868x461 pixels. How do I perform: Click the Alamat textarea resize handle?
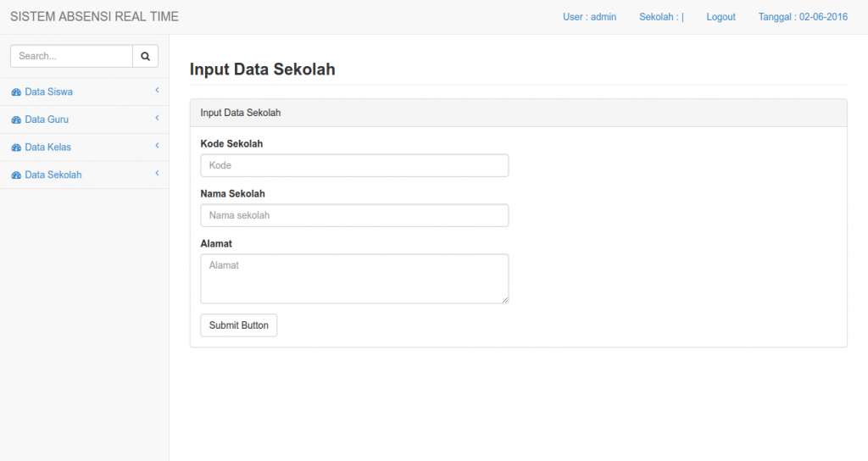tap(505, 300)
